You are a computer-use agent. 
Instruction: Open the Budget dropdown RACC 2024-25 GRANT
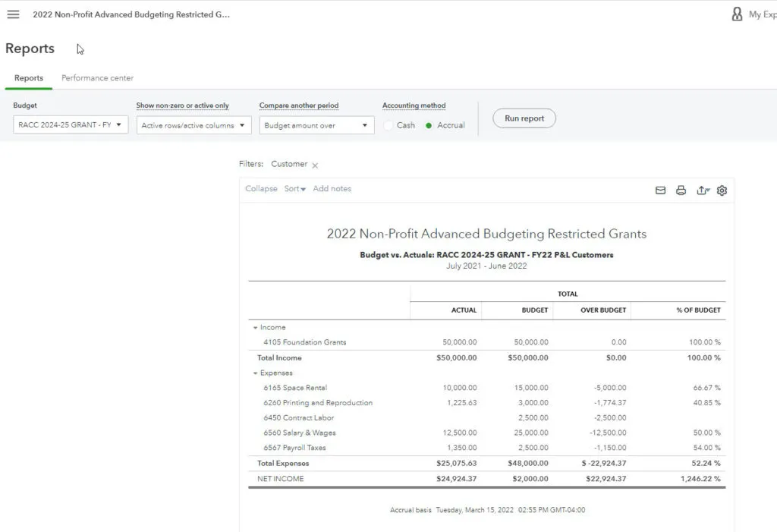[x=71, y=125]
